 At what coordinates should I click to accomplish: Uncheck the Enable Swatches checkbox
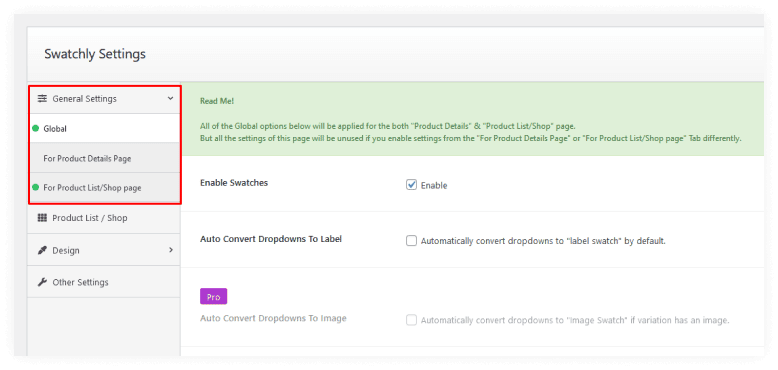pos(411,185)
